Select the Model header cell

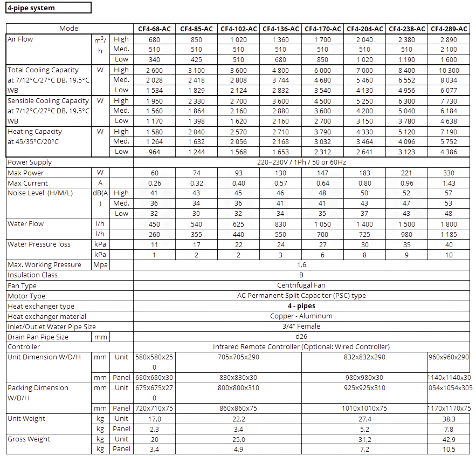click(x=70, y=29)
